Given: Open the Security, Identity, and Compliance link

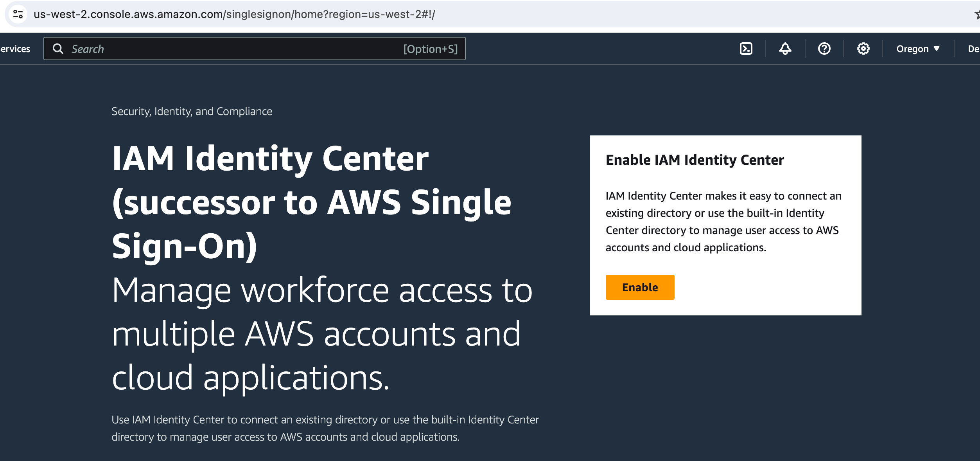Looking at the screenshot, I should coord(192,111).
